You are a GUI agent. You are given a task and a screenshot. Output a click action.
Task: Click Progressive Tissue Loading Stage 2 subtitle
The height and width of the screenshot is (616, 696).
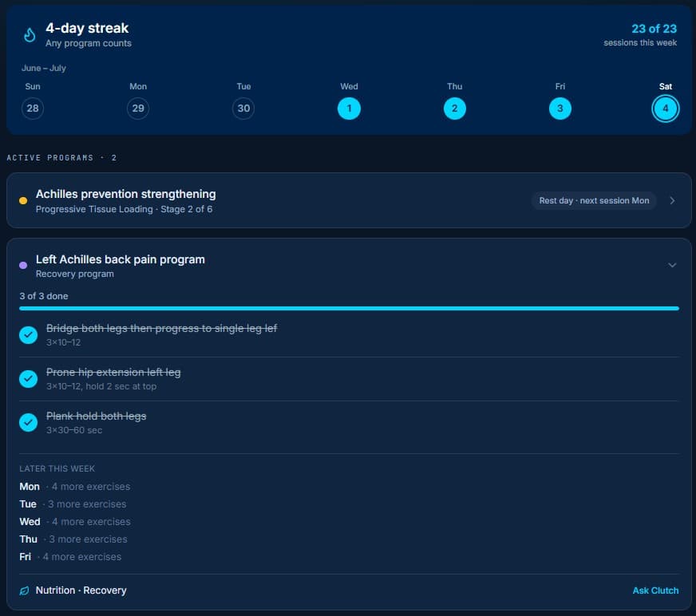(x=125, y=209)
